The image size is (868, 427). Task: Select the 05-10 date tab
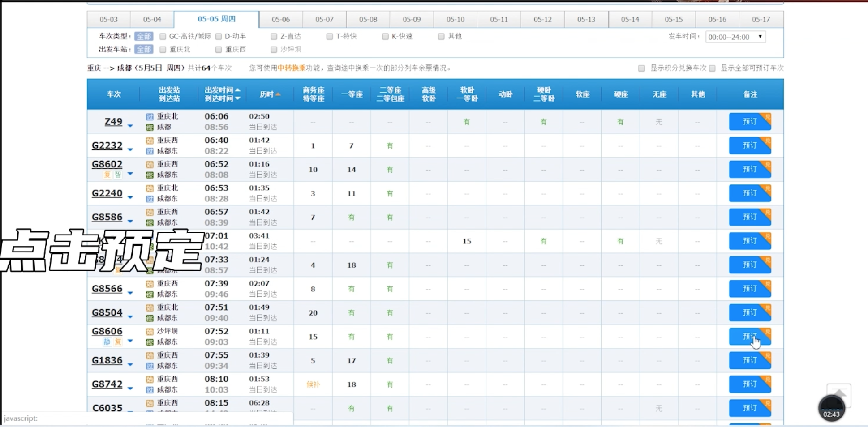pyautogui.click(x=455, y=19)
